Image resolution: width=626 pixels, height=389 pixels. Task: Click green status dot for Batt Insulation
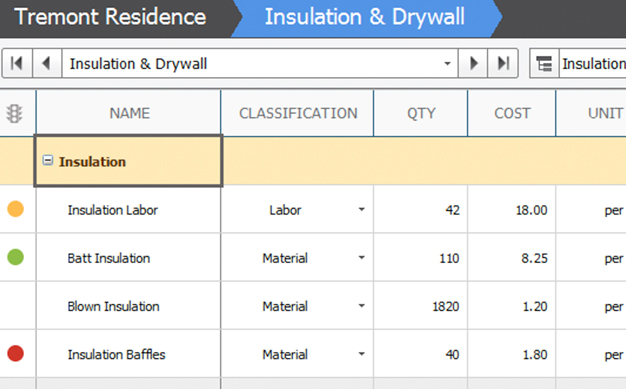(16, 257)
